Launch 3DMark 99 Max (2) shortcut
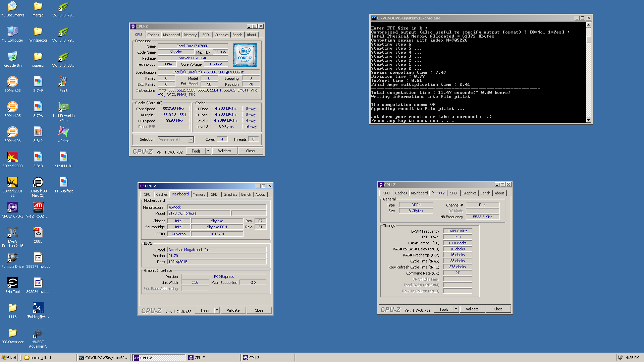 click(x=38, y=187)
